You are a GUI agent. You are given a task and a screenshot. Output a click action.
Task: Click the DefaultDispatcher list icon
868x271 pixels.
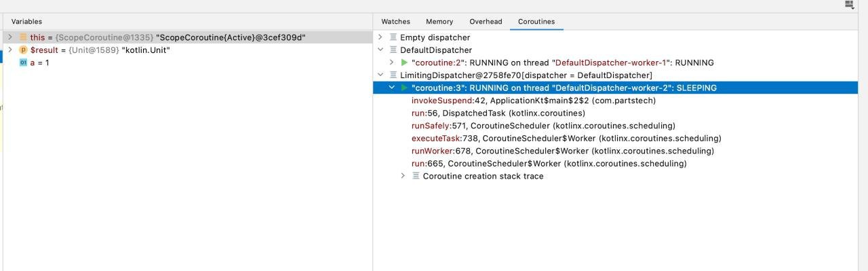(393, 50)
